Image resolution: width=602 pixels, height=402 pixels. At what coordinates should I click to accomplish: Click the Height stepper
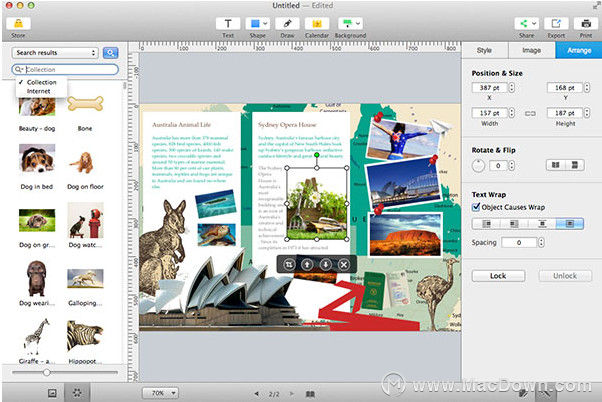pyautogui.click(x=587, y=113)
